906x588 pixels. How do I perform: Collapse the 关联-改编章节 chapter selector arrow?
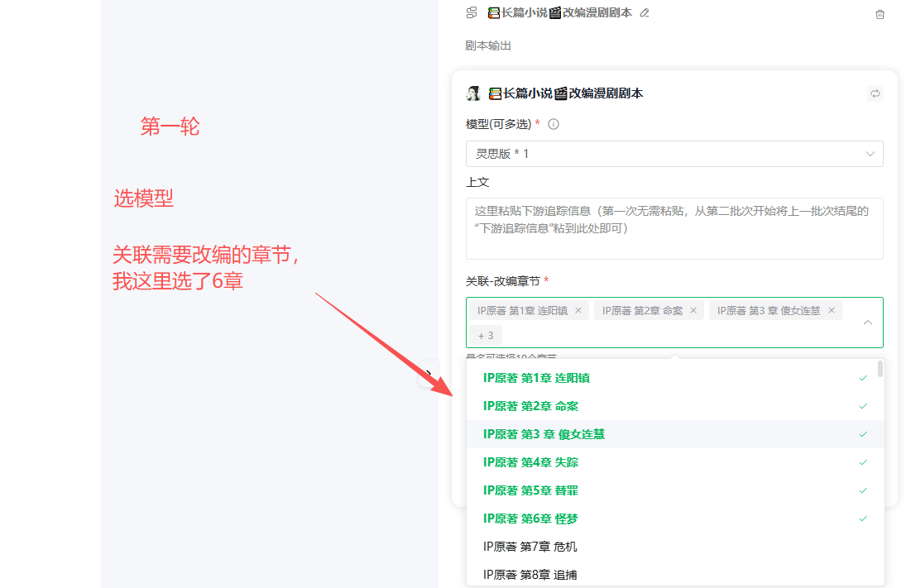[x=867, y=323]
